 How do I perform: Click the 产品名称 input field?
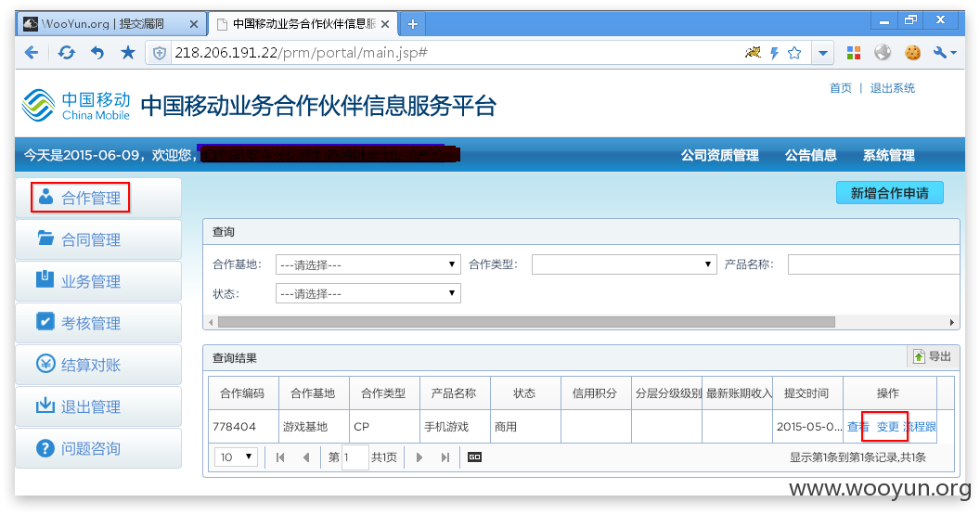click(873, 264)
